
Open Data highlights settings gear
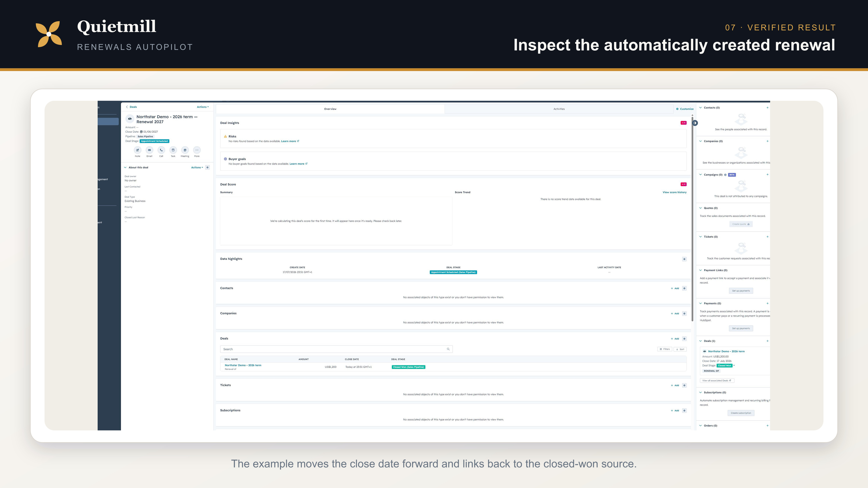(x=684, y=259)
